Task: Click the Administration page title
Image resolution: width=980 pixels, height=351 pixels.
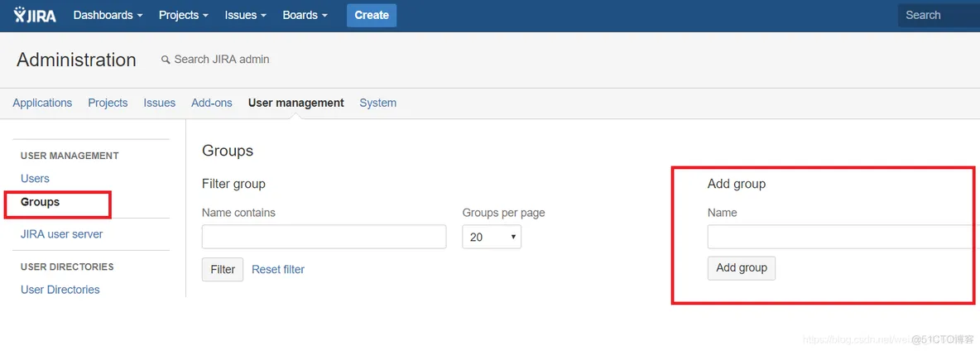Action: click(76, 60)
